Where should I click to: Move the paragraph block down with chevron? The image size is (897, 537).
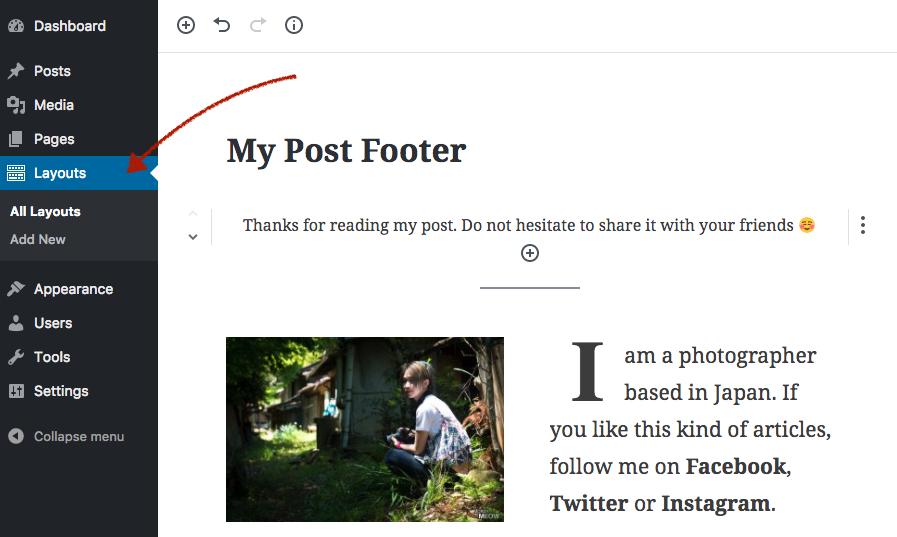click(193, 238)
